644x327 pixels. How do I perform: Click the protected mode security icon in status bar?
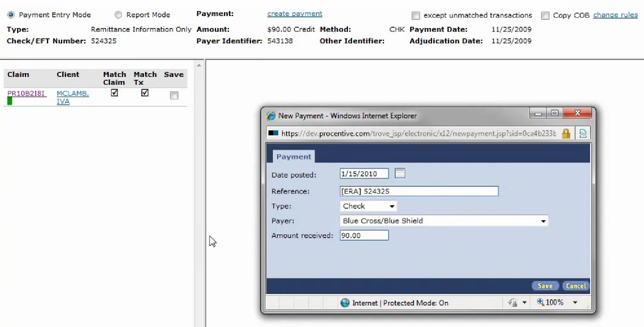513,303
